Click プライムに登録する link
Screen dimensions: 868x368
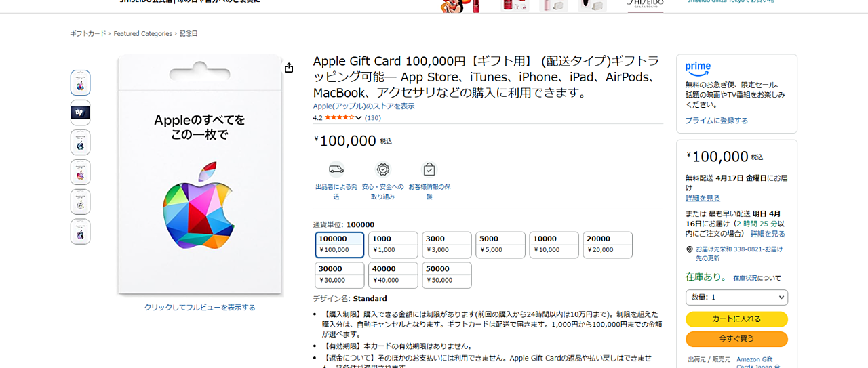716,121
